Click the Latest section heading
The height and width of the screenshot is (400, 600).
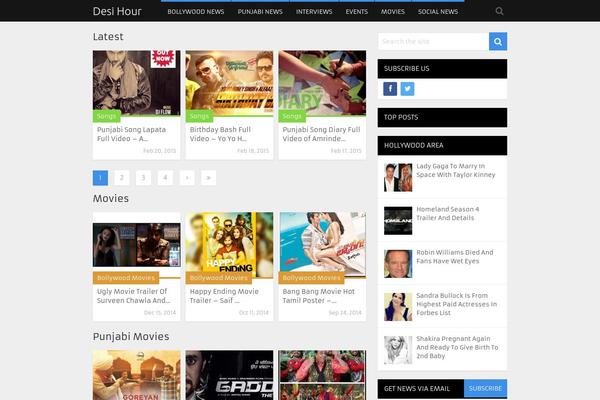point(108,37)
